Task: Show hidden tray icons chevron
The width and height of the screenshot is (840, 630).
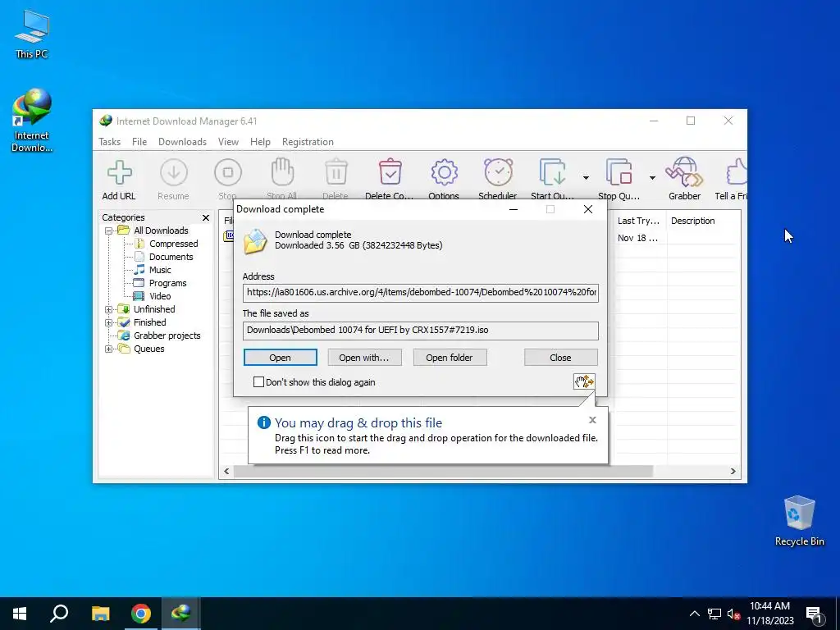Action: [694, 614]
